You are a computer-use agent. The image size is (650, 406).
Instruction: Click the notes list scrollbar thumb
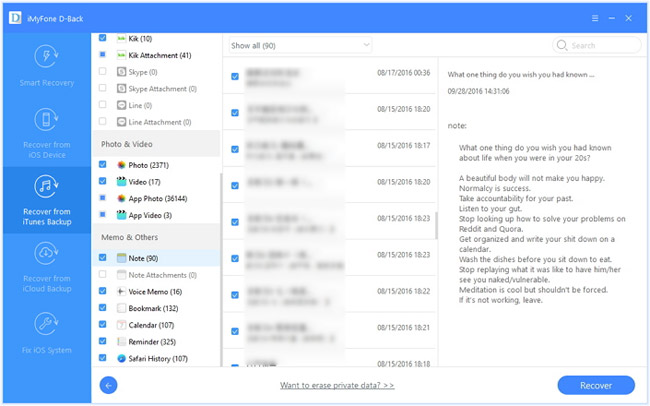click(x=436, y=226)
